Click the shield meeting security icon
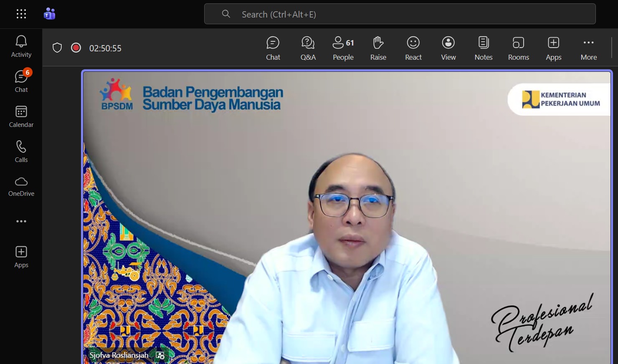 pyautogui.click(x=57, y=48)
